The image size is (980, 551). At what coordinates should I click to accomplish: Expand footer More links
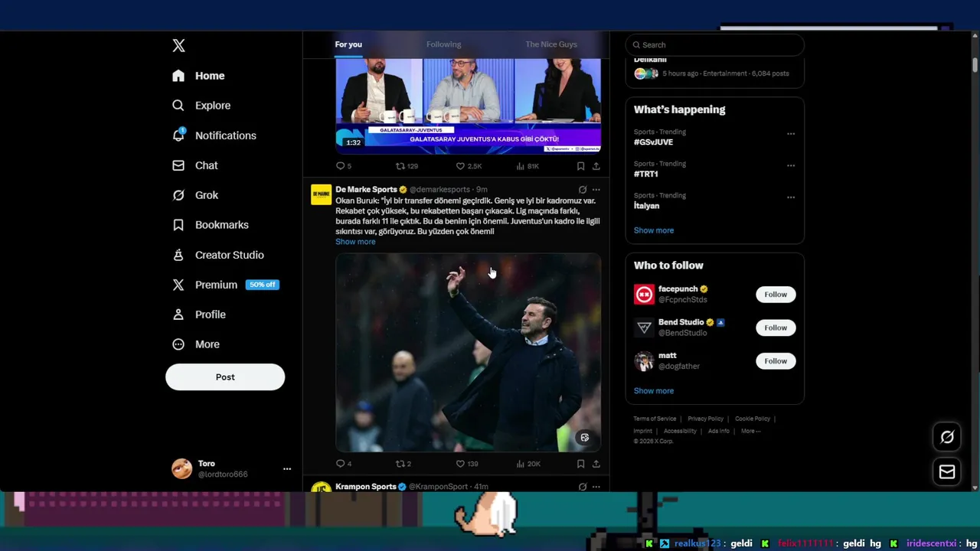[x=750, y=431]
